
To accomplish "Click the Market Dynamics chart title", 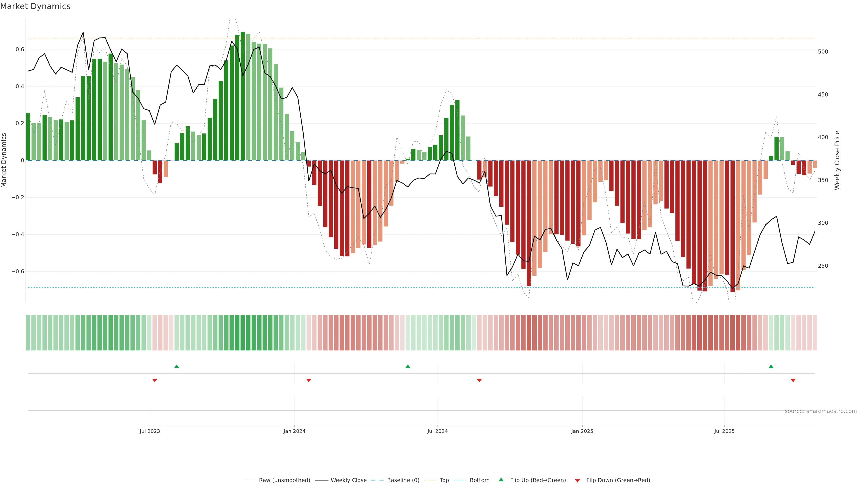I will click(x=35, y=6).
